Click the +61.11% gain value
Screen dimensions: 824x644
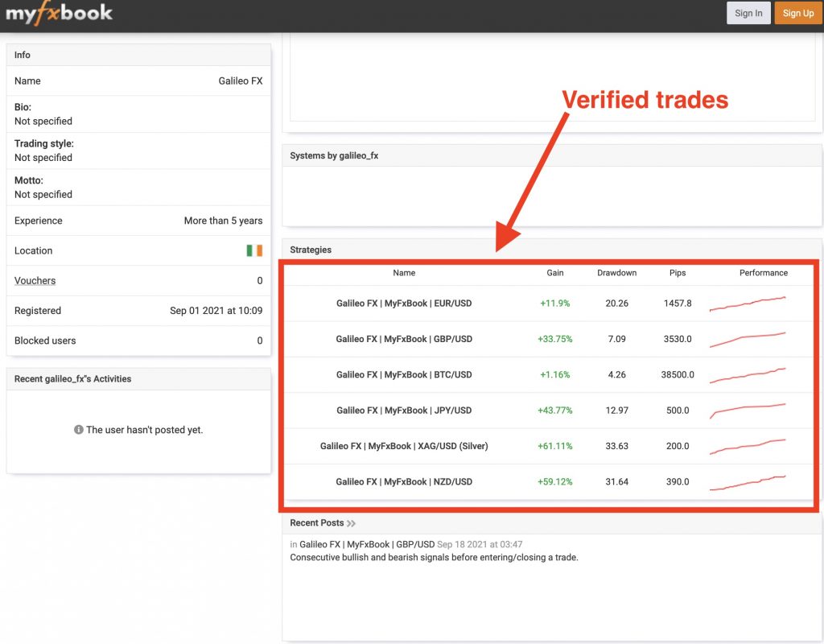point(554,446)
